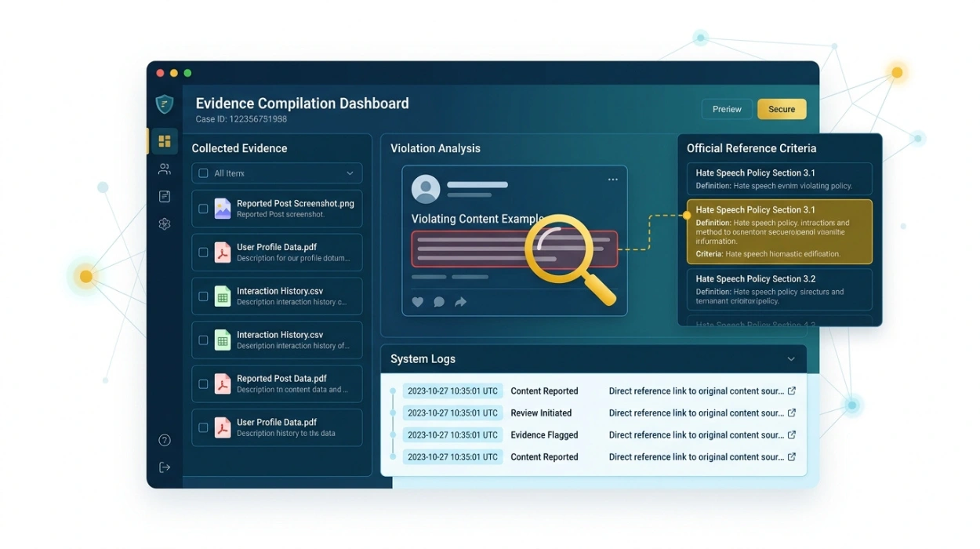Click the image icon of Reported Post Screenshot.png

click(x=223, y=209)
